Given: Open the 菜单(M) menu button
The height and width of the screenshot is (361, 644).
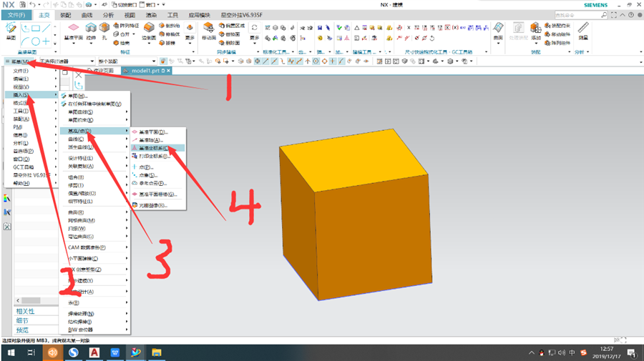Looking at the screenshot, I should pos(18,61).
